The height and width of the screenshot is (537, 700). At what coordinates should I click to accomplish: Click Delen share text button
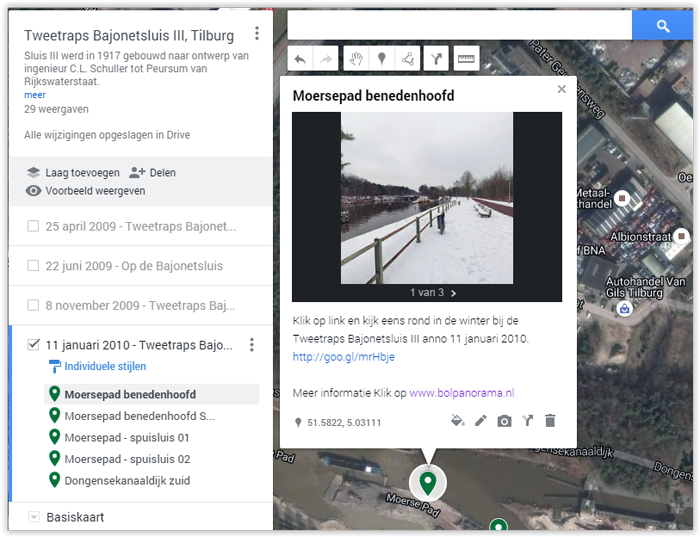coord(162,172)
